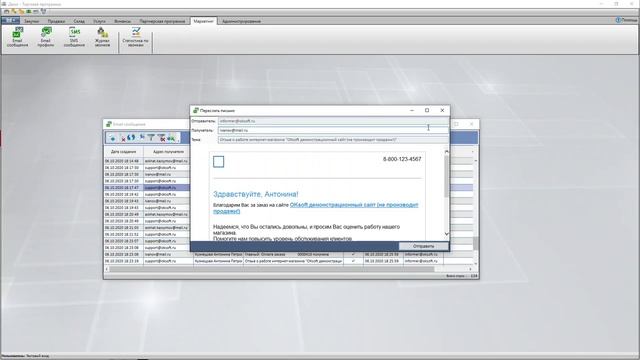Click the logo placeholder image in the letter body
Image resolution: width=640 pixels, height=360 pixels.
click(218, 162)
